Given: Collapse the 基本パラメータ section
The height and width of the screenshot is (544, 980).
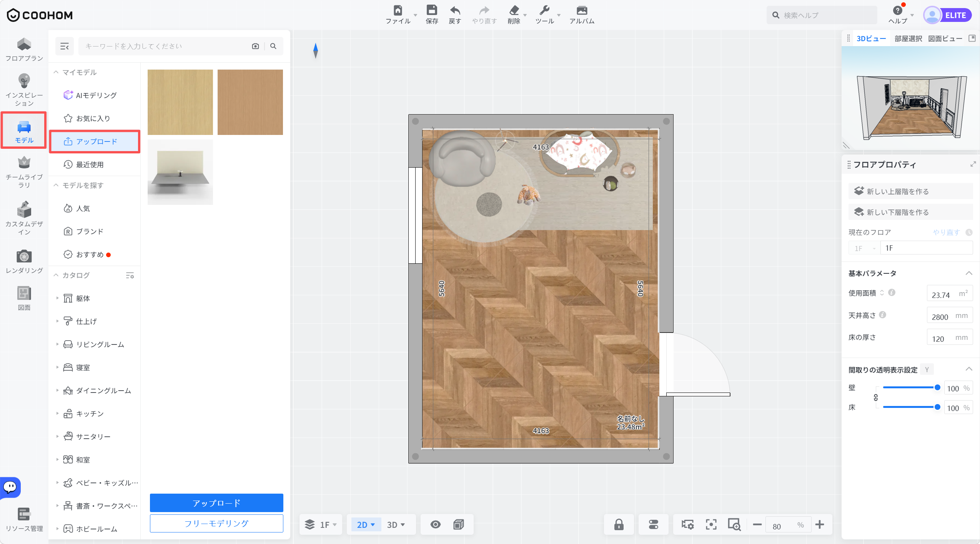Looking at the screenshot, I should click(x=969, y=273).
